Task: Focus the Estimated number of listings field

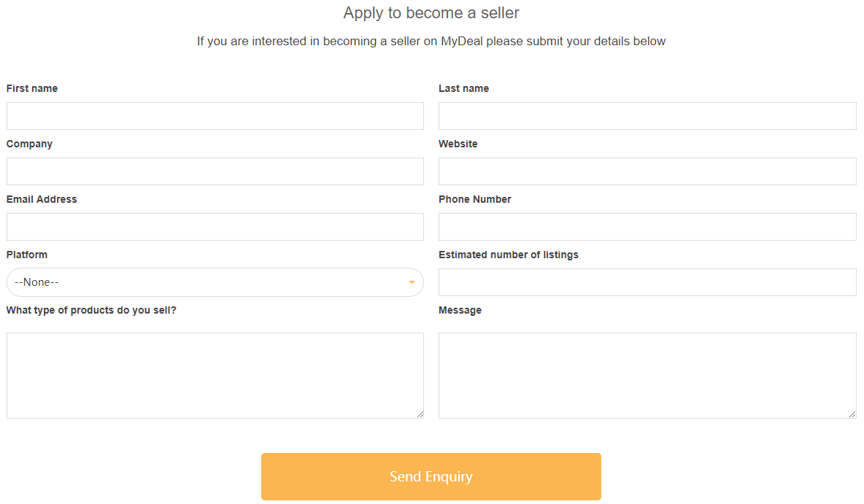Action: [x=647, y=282]
